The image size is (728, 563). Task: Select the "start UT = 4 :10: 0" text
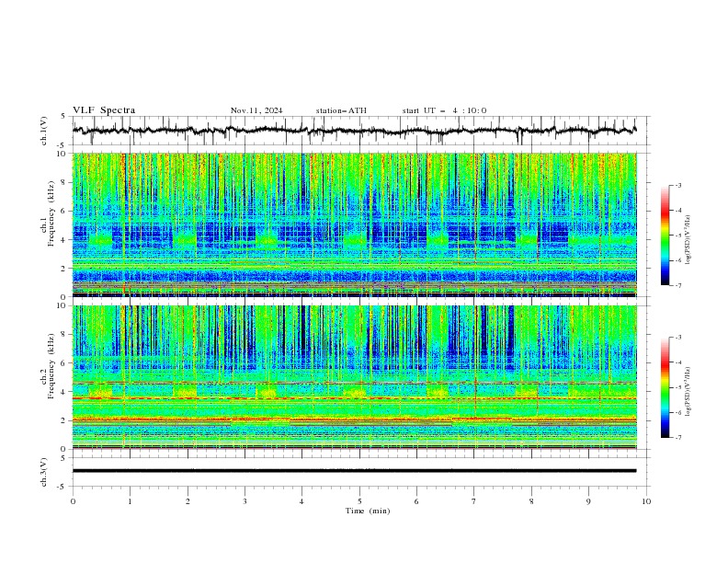coord(444,110)
